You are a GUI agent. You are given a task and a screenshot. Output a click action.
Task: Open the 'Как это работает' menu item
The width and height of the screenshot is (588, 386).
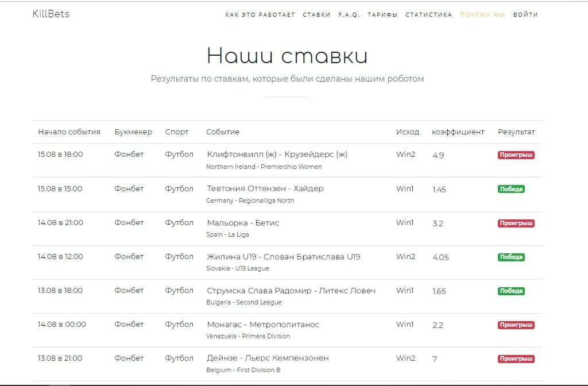260,14
